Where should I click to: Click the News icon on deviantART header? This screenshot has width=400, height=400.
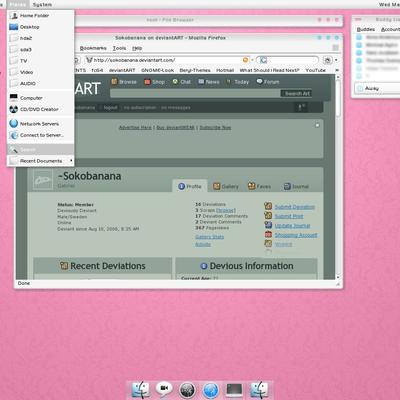click(201, 82)
